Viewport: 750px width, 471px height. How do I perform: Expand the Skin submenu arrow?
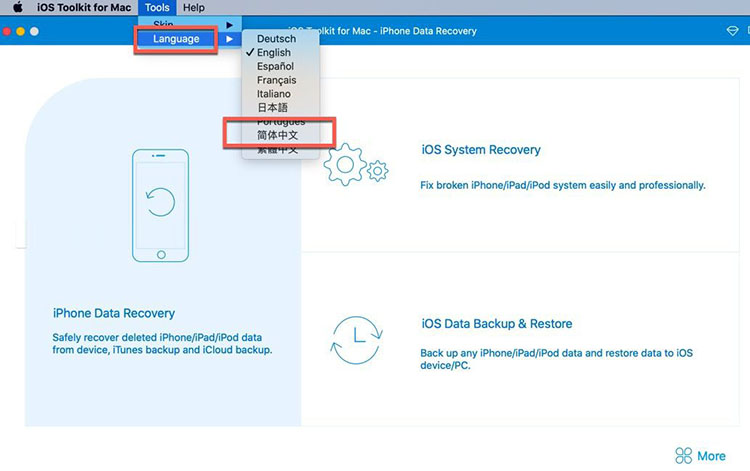coord(230,25)
